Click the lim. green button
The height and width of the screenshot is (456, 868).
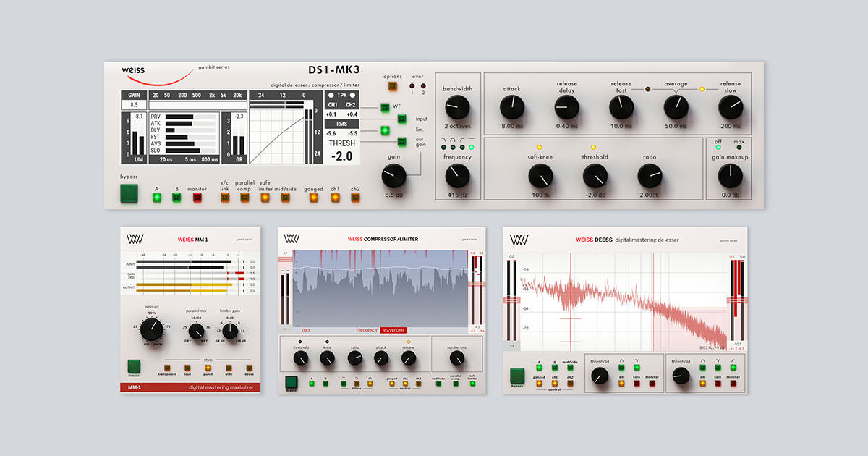385,130
